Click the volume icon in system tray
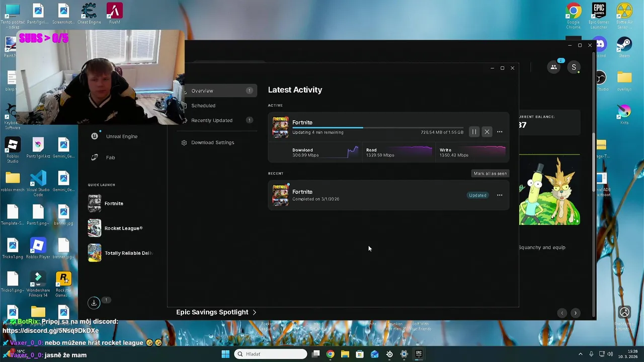Image resolution: width=644 pixels, height=362 pixels. (x=611, y=354)
